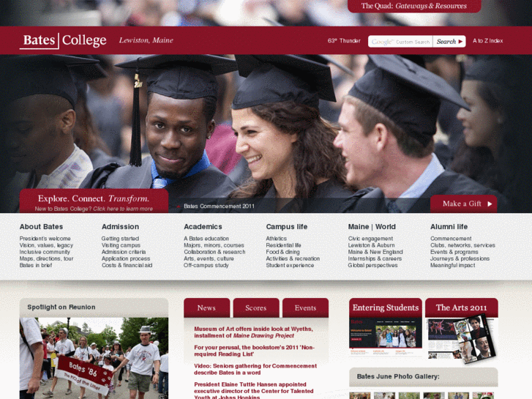The height and width of the screenshot is (399, 532).
Task: Expand the Bates Commencement 2011 caption arrow
Action: [179, 206]
